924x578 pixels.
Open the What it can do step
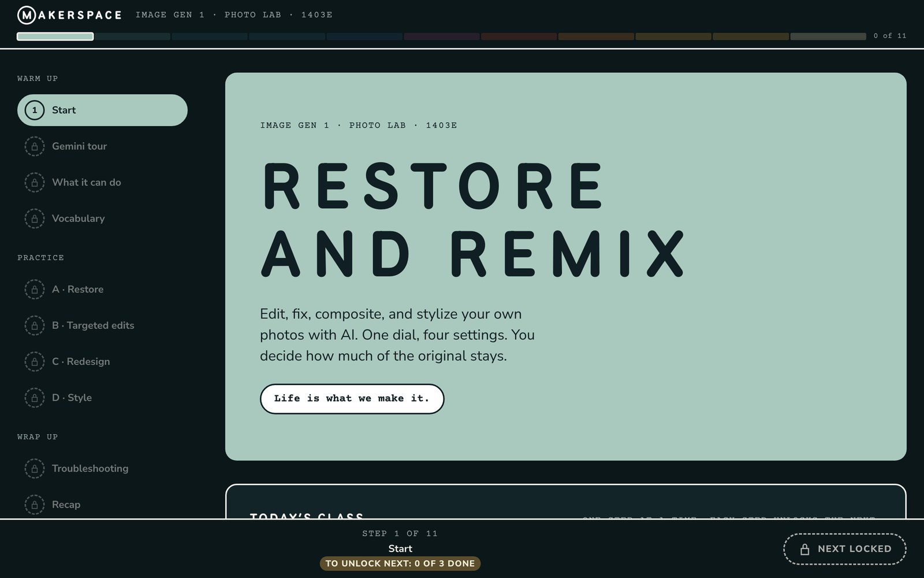point(102,182)
